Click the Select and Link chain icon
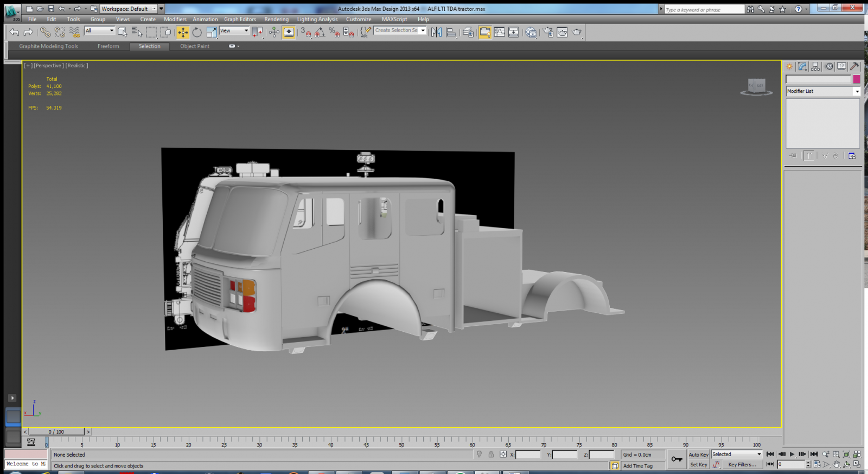Screen dimensions: 868x474 coord(45,33)
